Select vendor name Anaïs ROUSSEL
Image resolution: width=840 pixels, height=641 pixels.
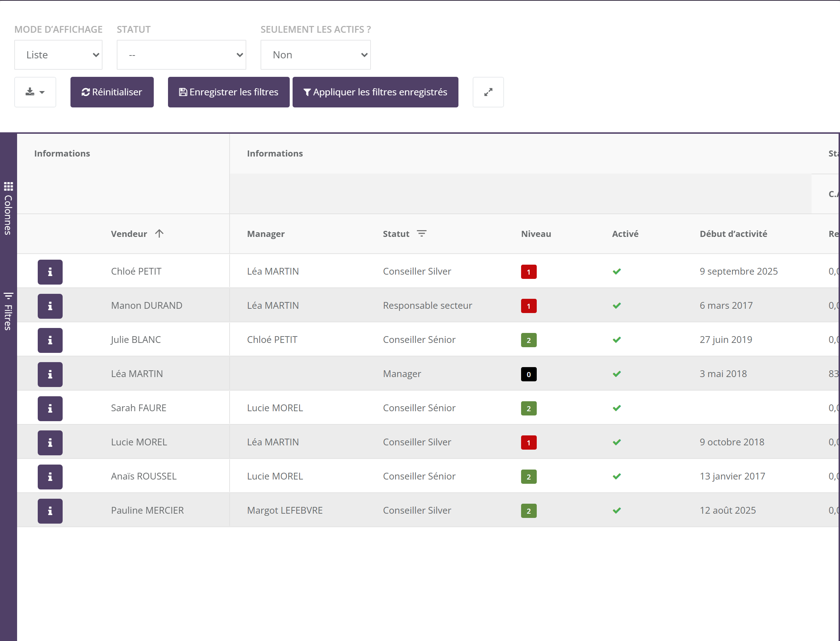click(143, 476)
